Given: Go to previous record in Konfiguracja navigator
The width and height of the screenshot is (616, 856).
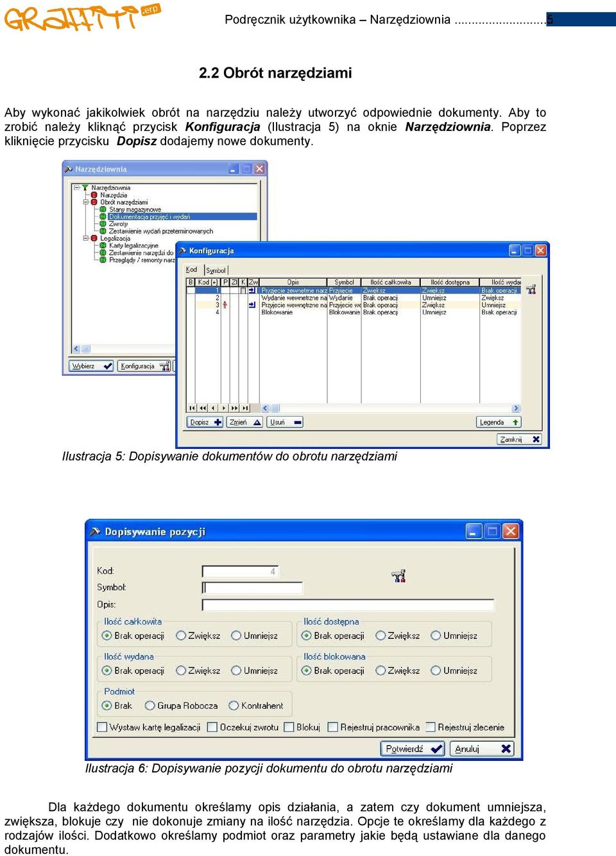Looking at the screenshot, I should point(212,408).
